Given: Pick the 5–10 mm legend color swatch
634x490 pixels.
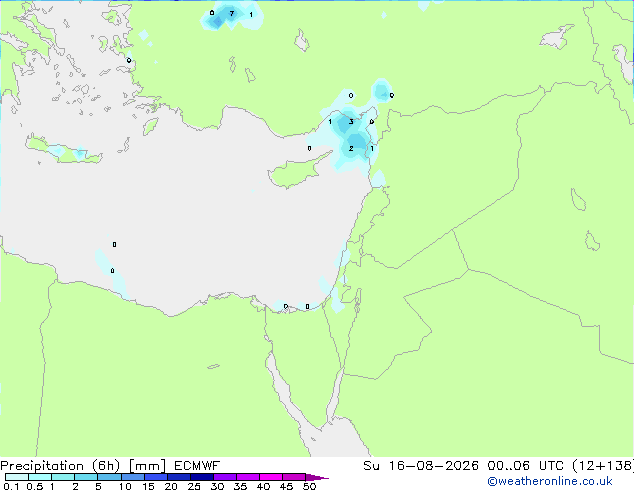Looking at the screenshot, I should (x=109, y=477).
